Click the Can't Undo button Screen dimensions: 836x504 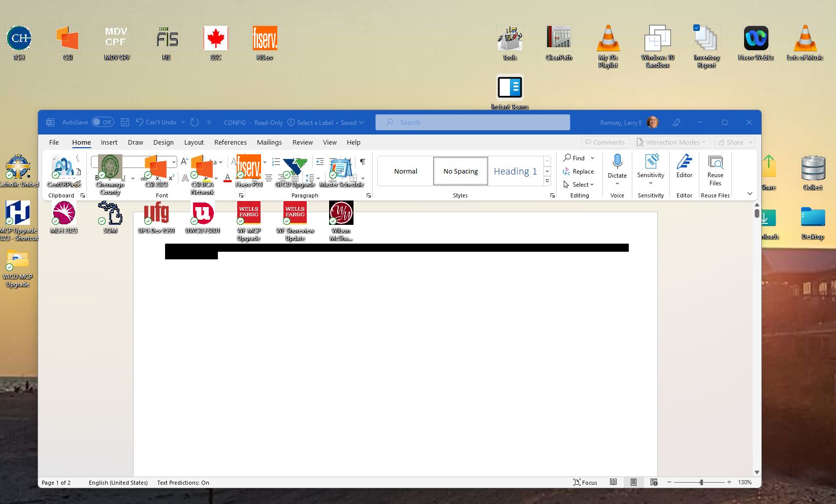[156, 122]
